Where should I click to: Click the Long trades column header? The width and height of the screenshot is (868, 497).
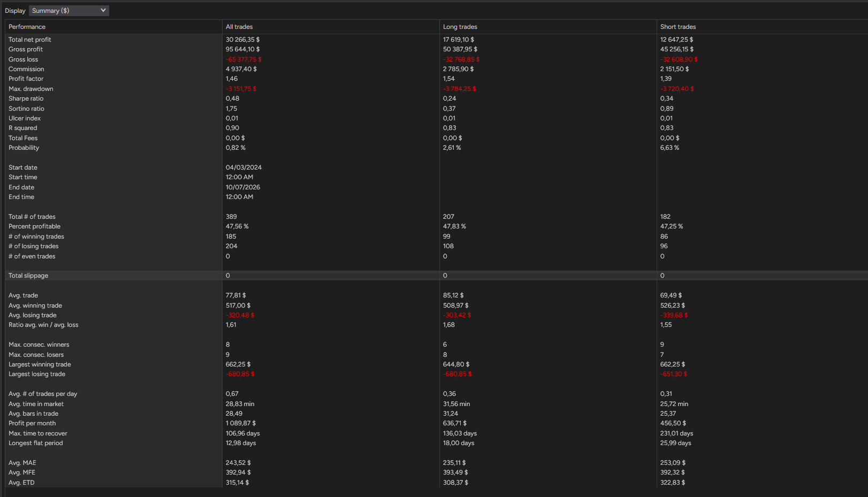(x=460, y=27)
